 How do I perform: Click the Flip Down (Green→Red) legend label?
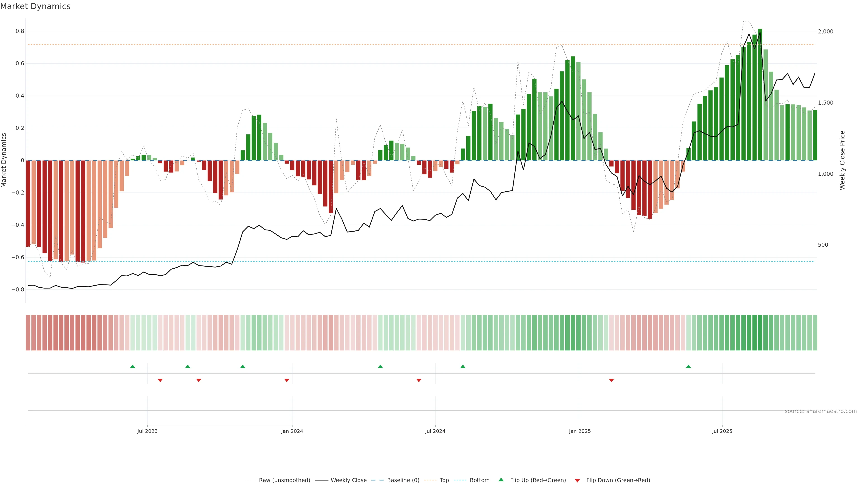pos(618,480)
